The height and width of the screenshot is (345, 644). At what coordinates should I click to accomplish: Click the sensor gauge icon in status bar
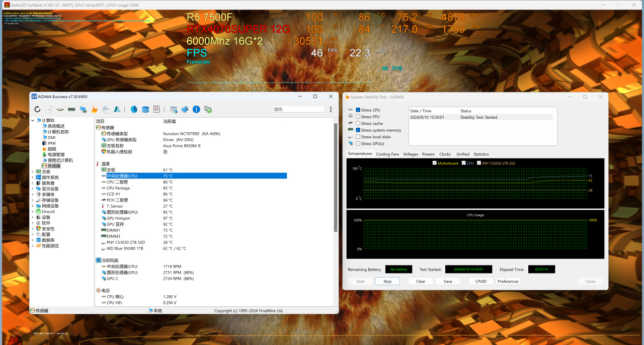(33, 310)
